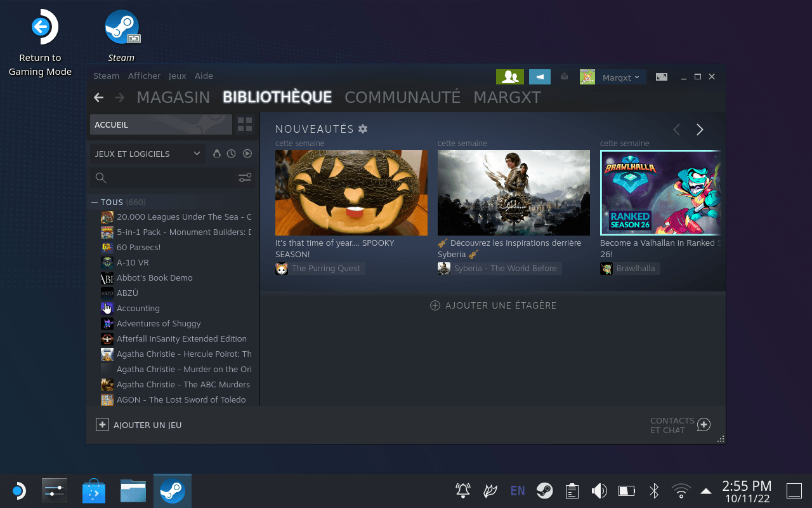Click the Margxt profile avatar
The width and height of the screenshot is (812, 508).
click(x=587, y=77)
